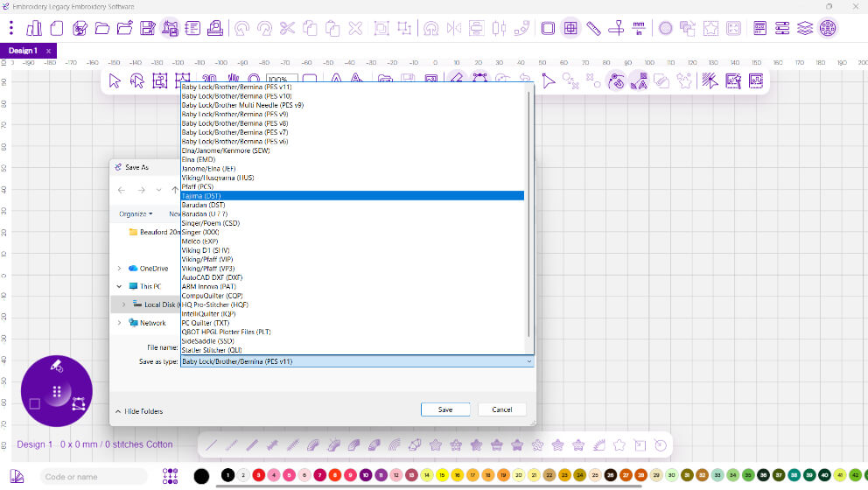Open the three-dot main menu
The width and height of the screenshot is (868, 490).
11,28
